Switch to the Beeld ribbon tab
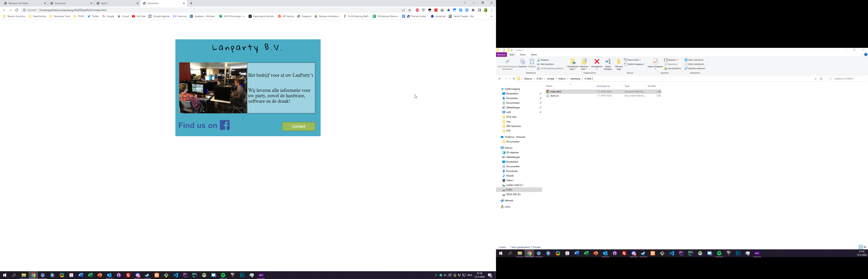 [534, 55]
